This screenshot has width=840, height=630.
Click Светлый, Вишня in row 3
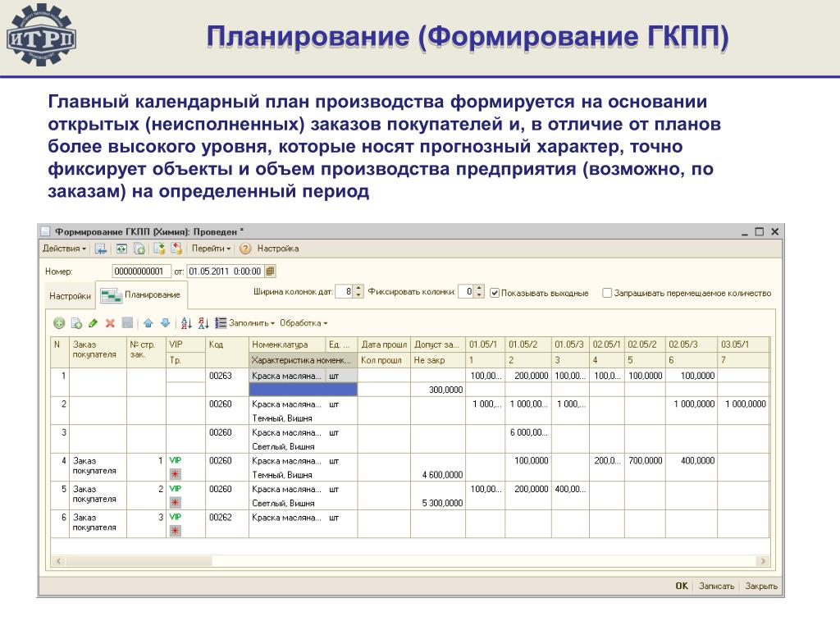(283, 447)
